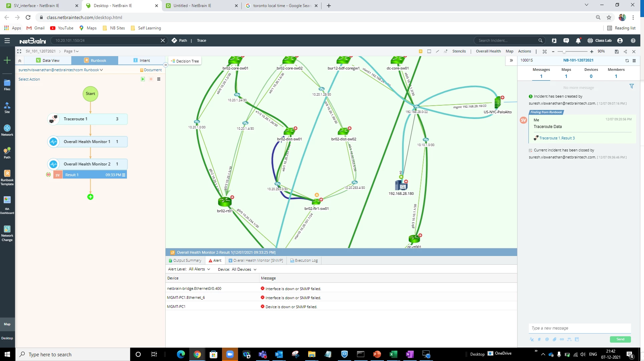This screenshot has width=644, height=361.
Task: Switch to the Data View tab
Action: [48, 61]
